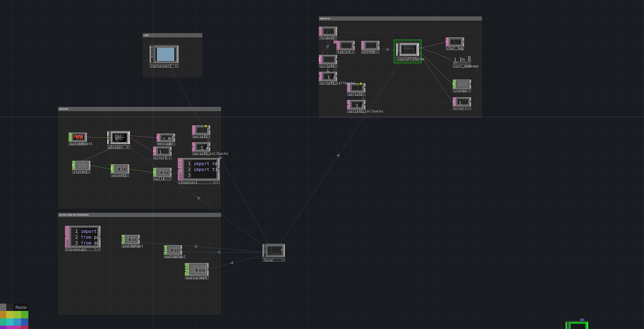Select the status1 CHOP node
The width and height of the screenshot is (644, 329).
click(81, 165)
